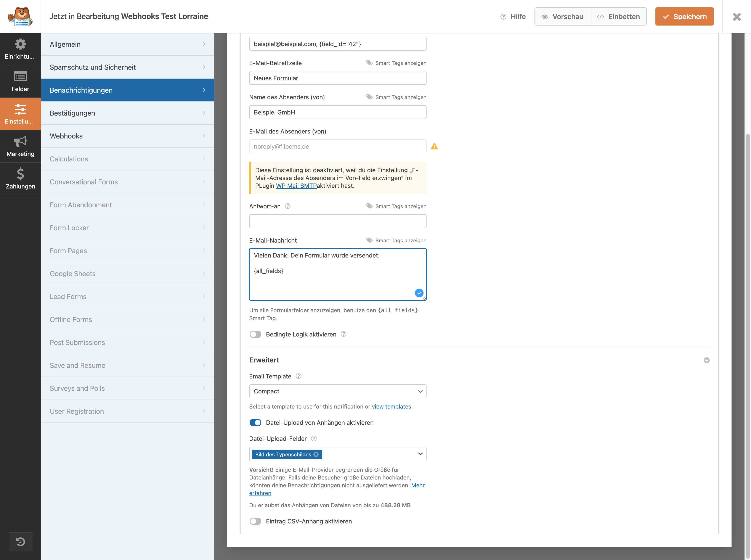Image resolution: width=751 pixels, height=560 pixels.
Task: Disable Datei-Upload von Anhängen toggle
Action: [x=255, y=423]
